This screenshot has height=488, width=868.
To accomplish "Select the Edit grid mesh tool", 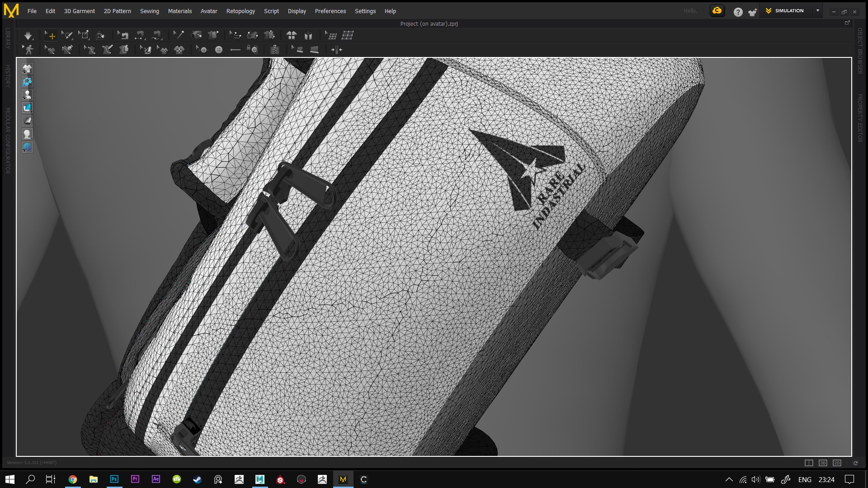I will 331,35.
